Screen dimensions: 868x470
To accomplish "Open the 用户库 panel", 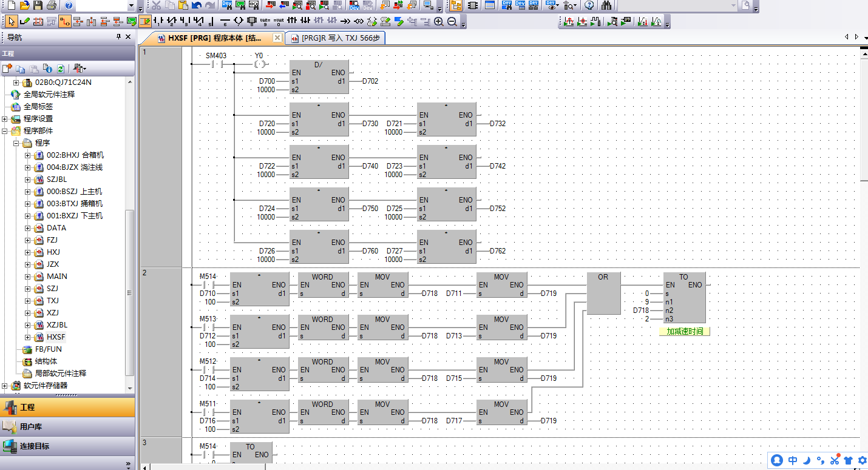I will [31, 427].
